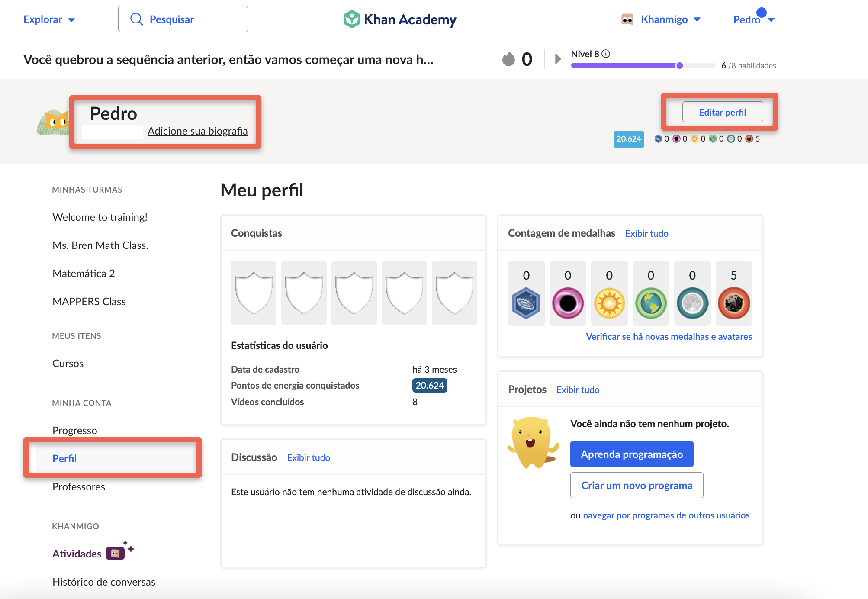
Task: Click the Khan Academy leaf logo icon
Action: (351, 19)
